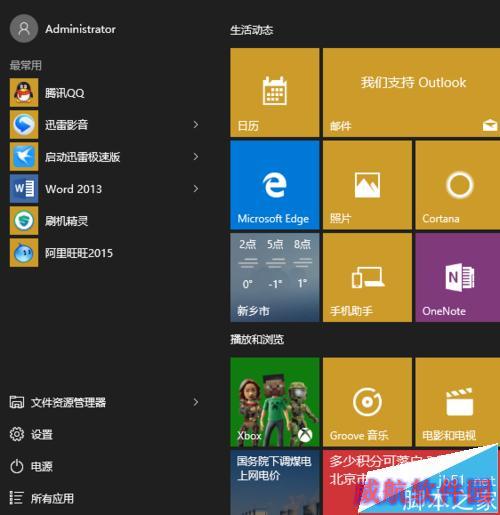Launch the Xbox tile
Viewport: 500px width, 515px height.
coord(275,402)
